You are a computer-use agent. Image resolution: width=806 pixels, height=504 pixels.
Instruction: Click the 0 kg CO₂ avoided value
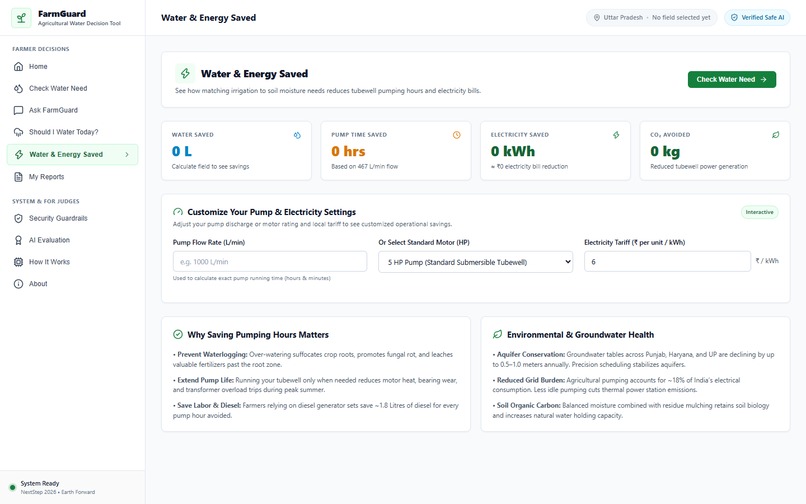(665, 151)
